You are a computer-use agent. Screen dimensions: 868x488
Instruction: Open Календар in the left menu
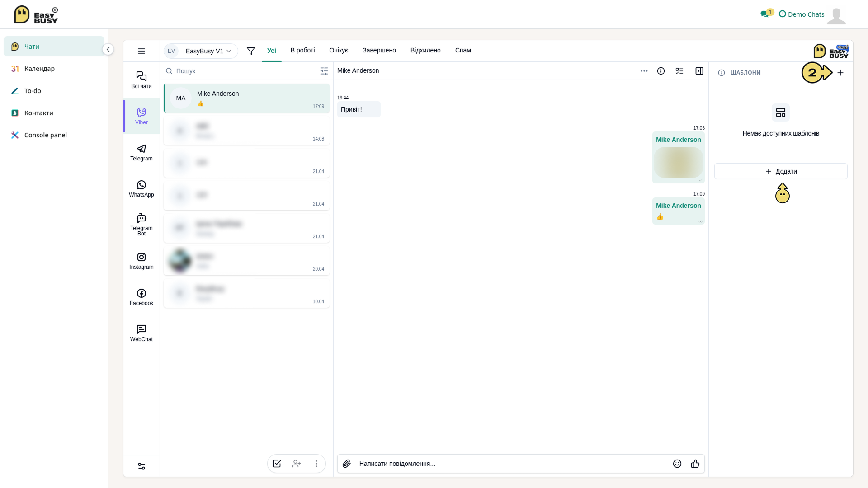tap(54, 69)
